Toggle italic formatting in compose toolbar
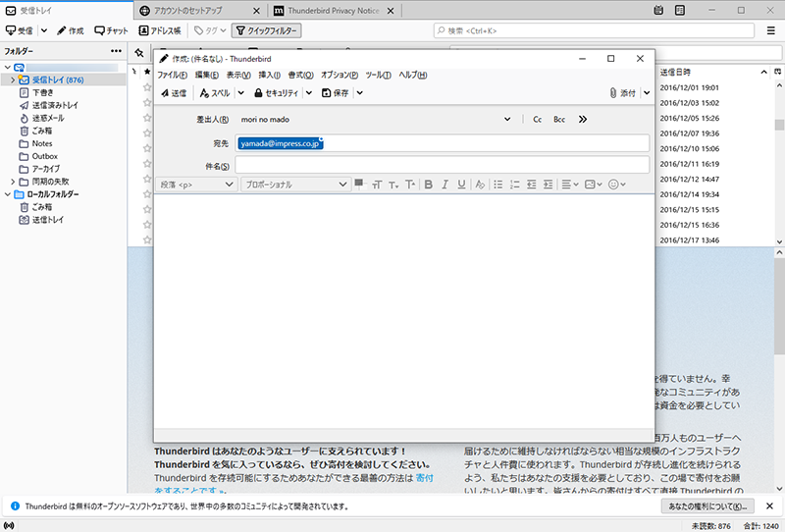 (x=445, y=185)
